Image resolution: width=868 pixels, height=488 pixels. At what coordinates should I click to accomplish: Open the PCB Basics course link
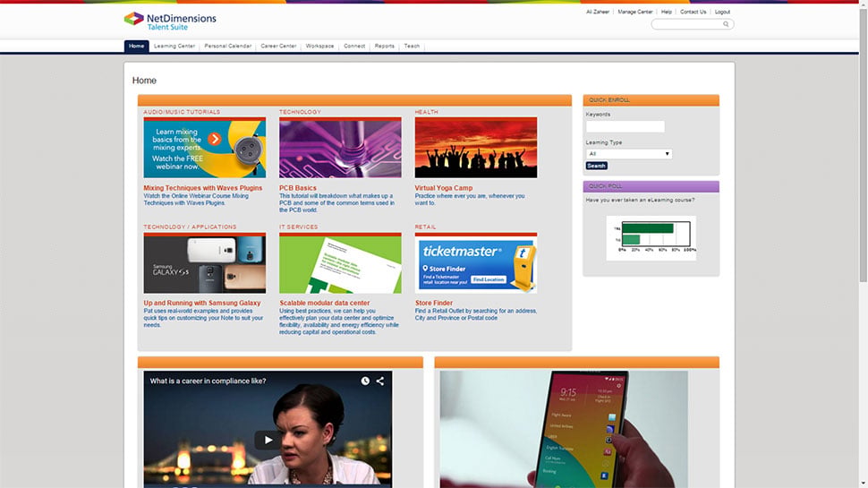298,188
